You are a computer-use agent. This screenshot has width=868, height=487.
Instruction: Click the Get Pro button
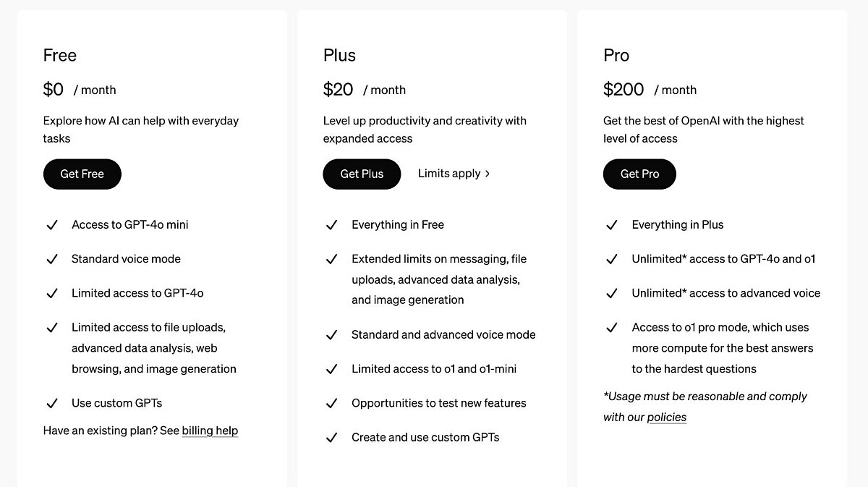coord(639,174)
